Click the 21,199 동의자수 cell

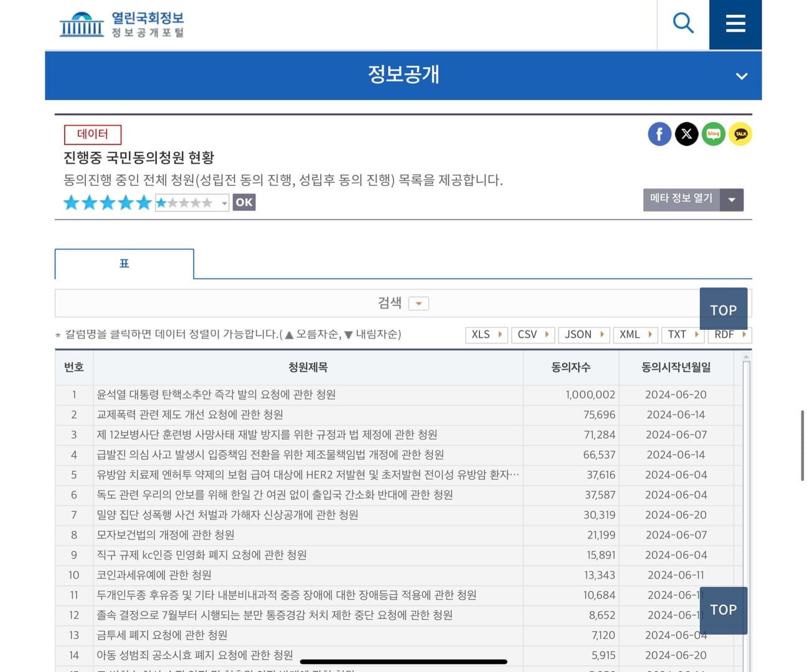571,535
